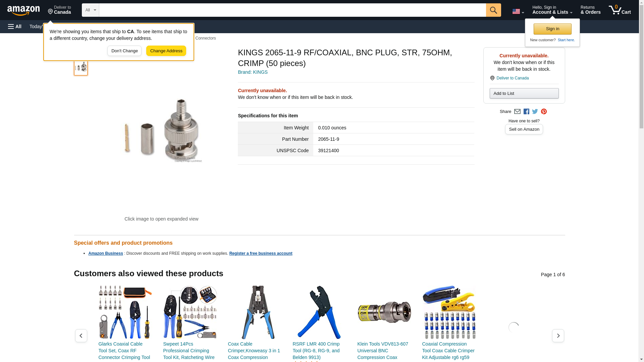Share product on Facebook icon
The image size is (644, 362).
pos(526,112)
